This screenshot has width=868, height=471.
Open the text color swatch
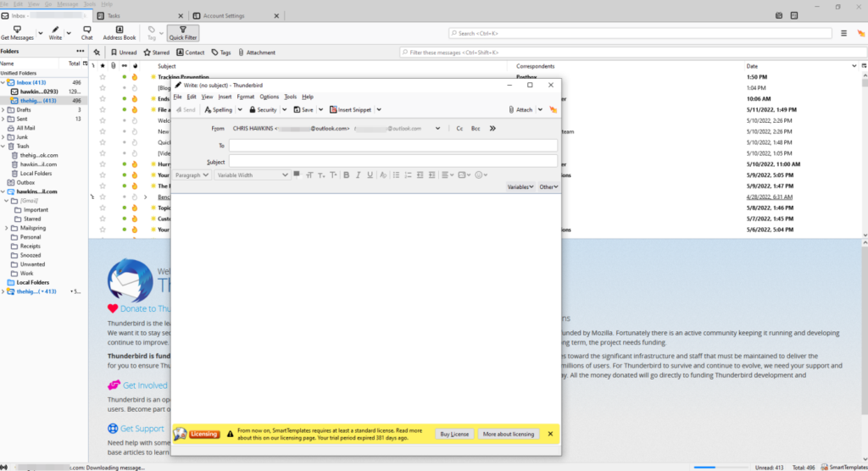(x=297, y=175)
